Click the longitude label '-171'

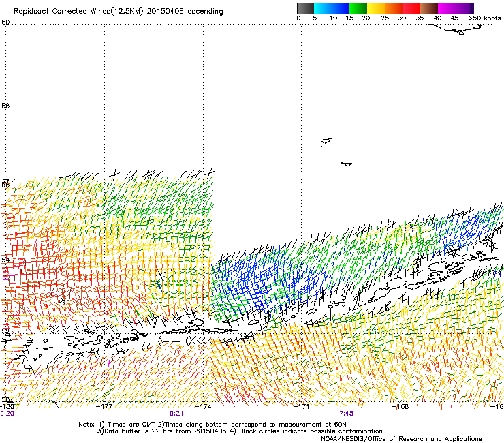click(302, 407)
